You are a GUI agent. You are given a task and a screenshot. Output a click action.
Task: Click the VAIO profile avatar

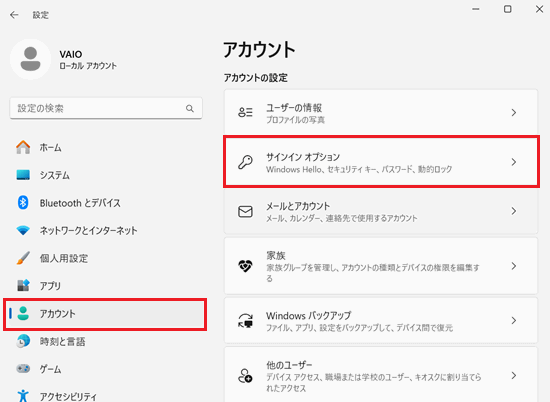tap(31, 59)
